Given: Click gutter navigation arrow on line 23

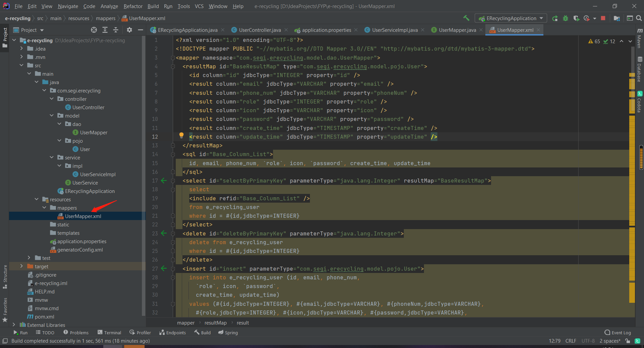Looking at the screenshot, I should click(164, 233).
